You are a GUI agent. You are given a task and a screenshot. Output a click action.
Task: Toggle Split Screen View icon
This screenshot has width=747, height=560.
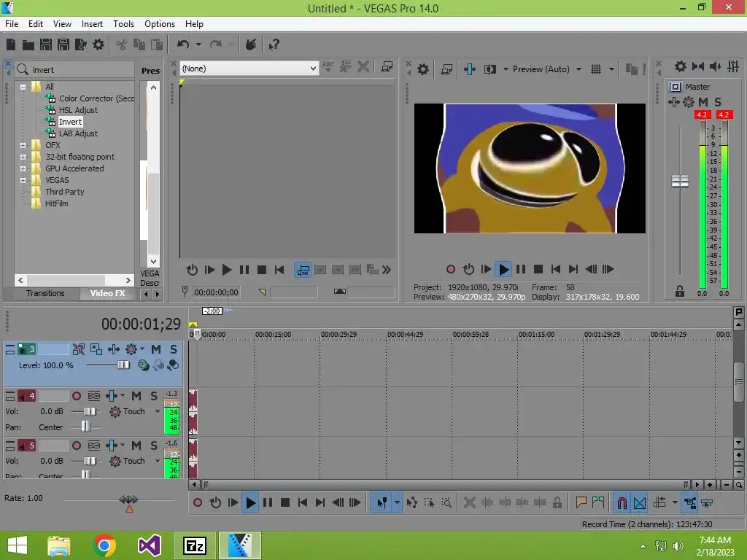coord(489,69)
